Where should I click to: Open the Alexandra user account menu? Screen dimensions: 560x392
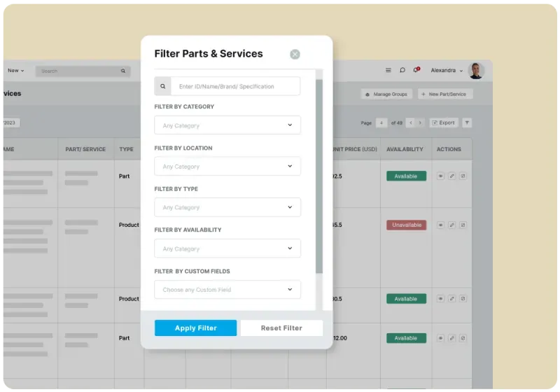(447, 71)
